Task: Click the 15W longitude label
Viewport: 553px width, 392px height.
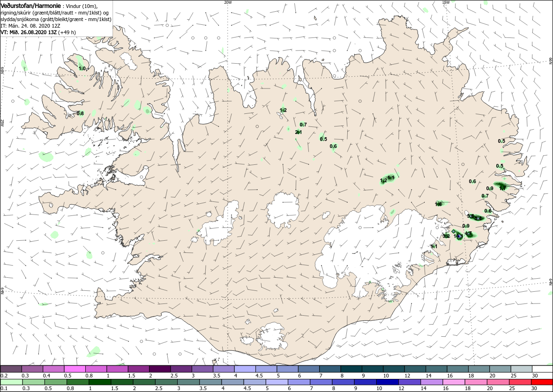Action: (x=445, y=2)
